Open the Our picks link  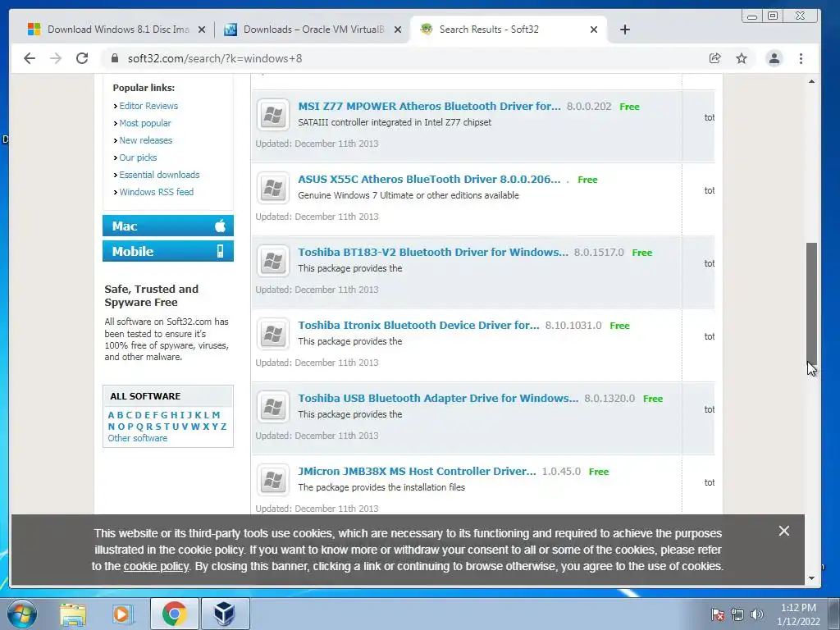138,157
